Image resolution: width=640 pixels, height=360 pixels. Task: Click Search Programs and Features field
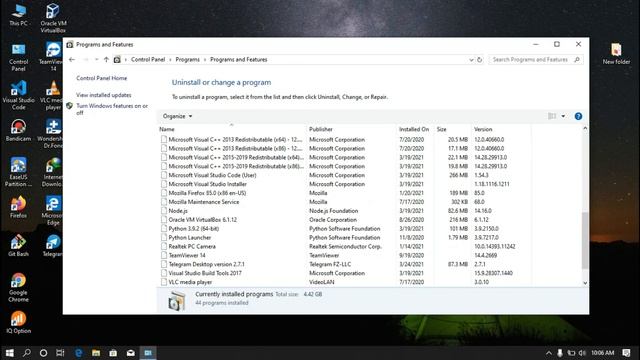click(536, 60)
